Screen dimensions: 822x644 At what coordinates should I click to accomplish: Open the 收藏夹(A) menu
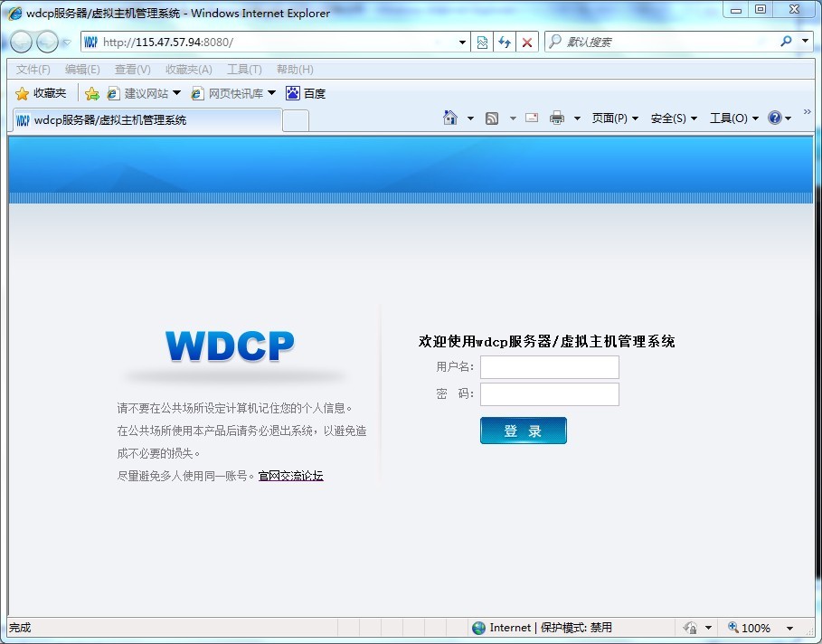[x=189, y=70]
